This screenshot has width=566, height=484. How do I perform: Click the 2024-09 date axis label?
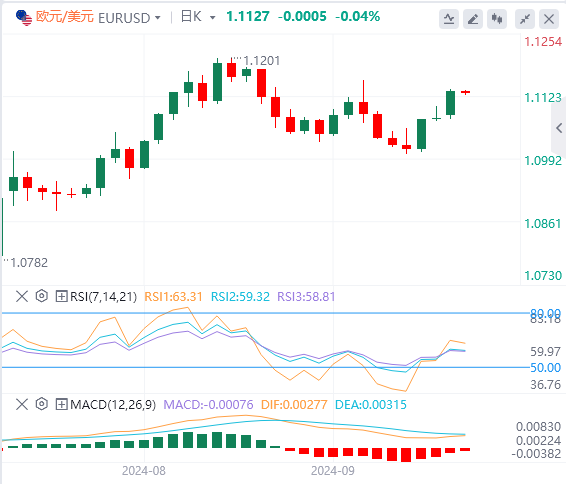coord(333,471)
